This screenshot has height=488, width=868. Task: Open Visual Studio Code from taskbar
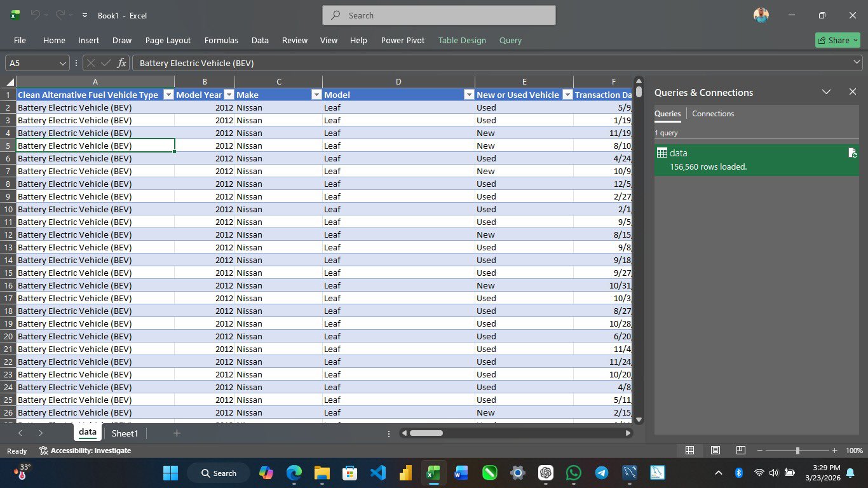tap(377, 473)
